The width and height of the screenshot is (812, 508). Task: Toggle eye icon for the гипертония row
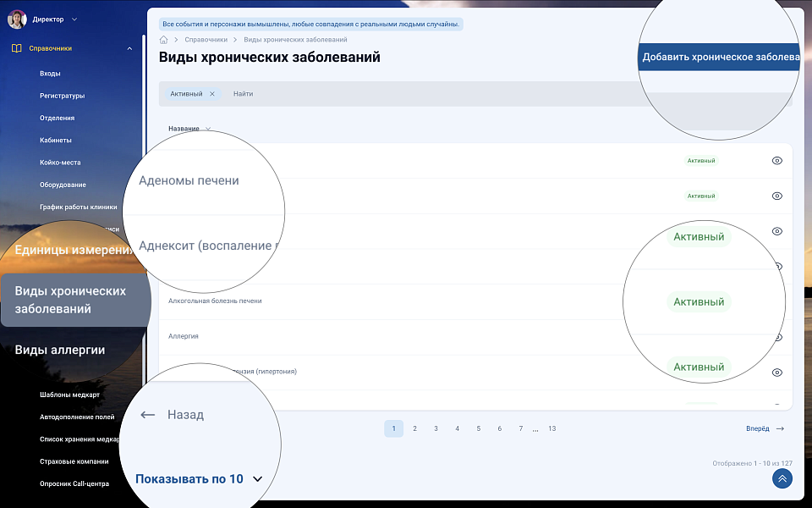777,373
